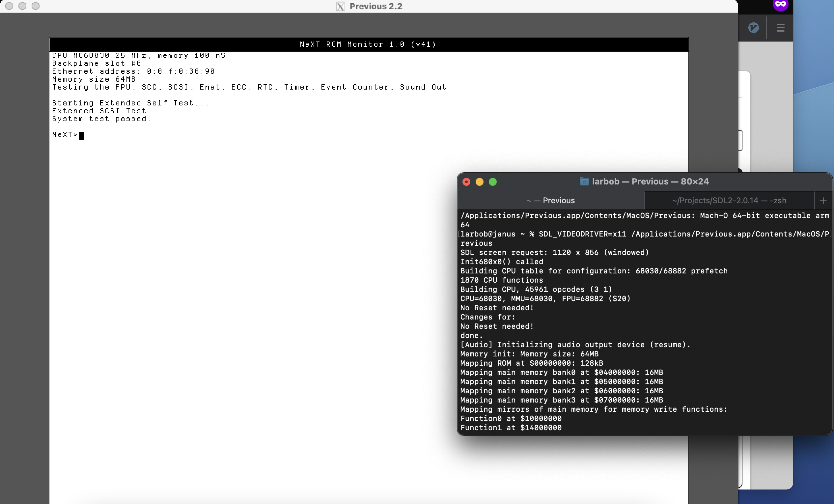Click the terminal title "larbob — Previous — 80×24"
The image size is (834, 504).
coord(650,182)
